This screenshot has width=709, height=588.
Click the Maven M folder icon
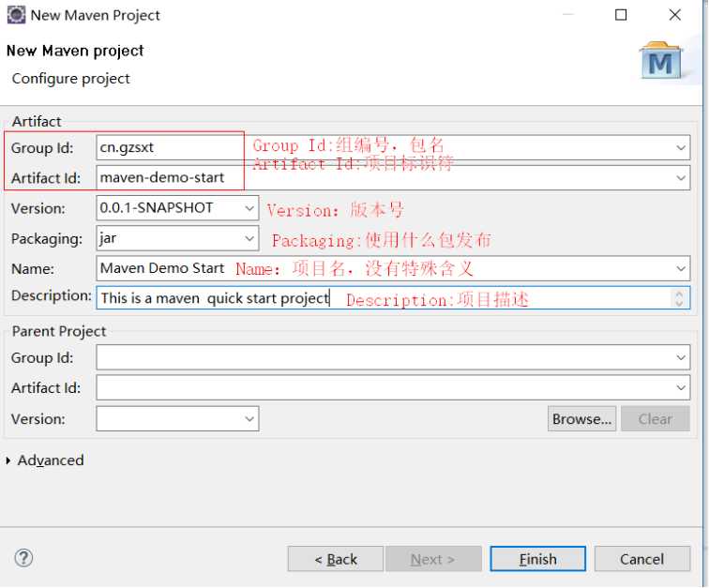(x=660, y=61)
